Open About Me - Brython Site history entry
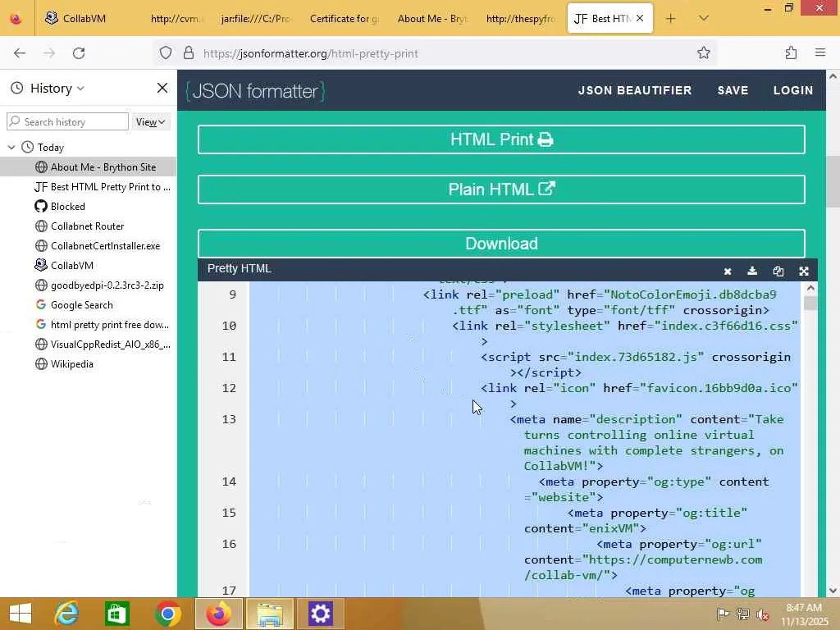Image resolution: width=840 pixels, height=630 pixels. [88, 167]
